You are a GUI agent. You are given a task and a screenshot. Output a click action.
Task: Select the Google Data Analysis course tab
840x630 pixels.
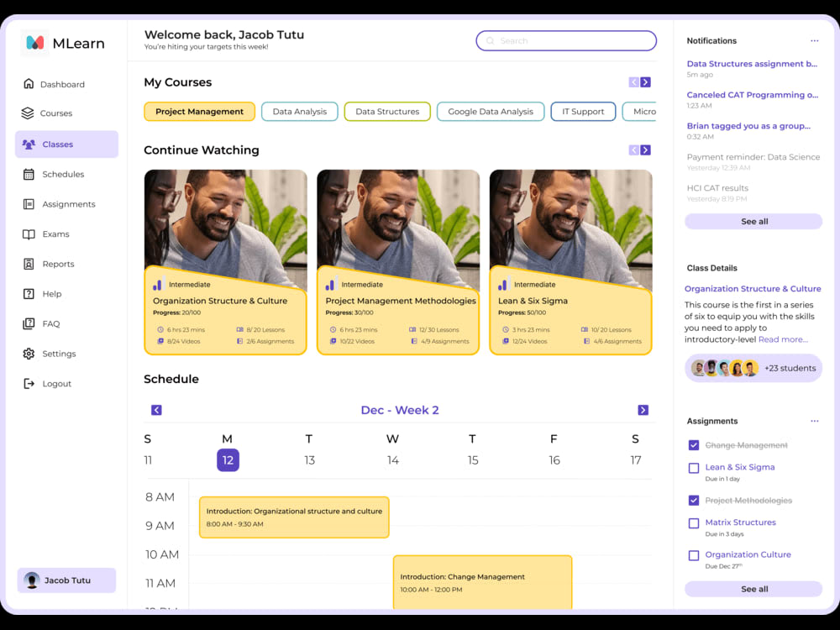491,112
